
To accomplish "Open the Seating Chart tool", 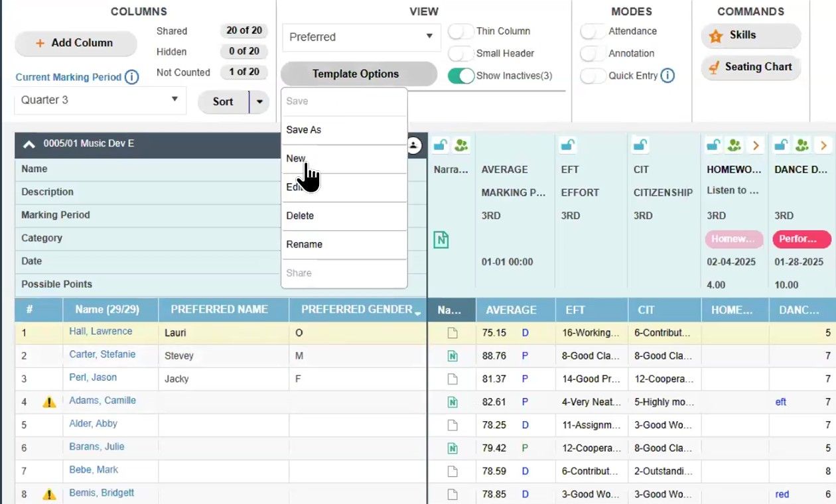I will (750, 67).
